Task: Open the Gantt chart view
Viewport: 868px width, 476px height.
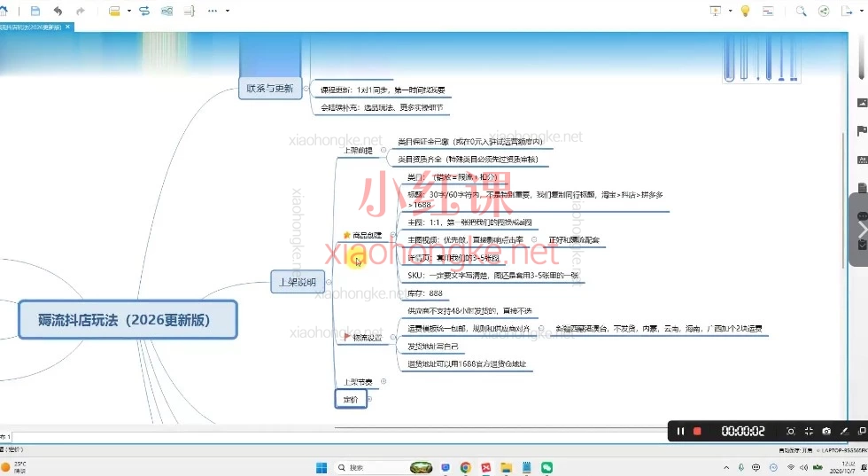Action: pyautogui.click(x=768, y=11)
